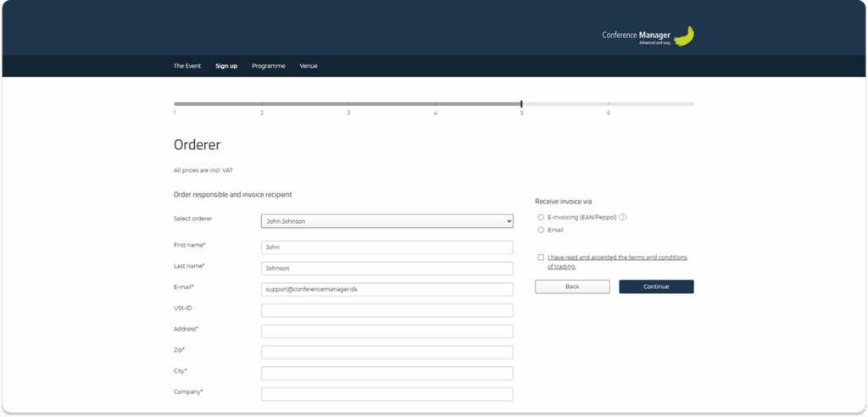
Task: Click the Sign up navigation item
Action: point(226,66)
